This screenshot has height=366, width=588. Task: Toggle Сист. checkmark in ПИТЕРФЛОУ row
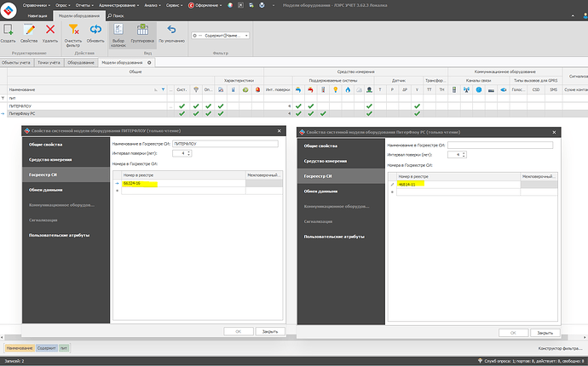click(182, 106)
